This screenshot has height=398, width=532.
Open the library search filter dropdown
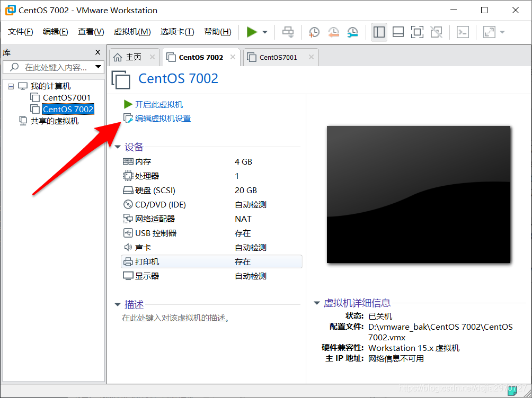[98, 67]
